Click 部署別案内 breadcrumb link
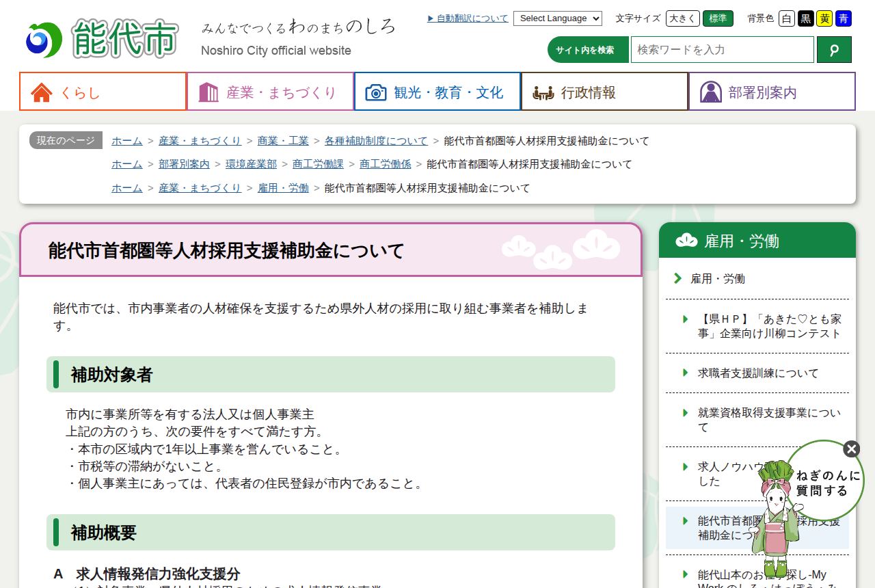 click(x=184, y=164)
